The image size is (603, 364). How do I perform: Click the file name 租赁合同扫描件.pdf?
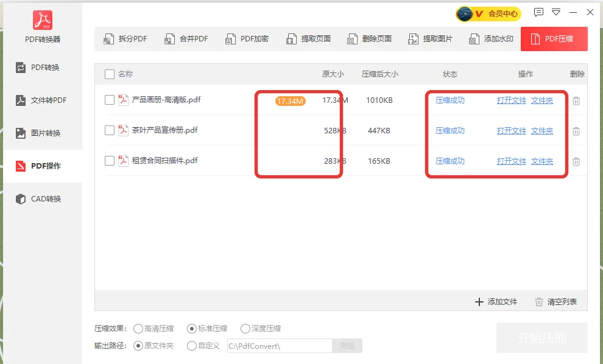(x=164, y=161)
